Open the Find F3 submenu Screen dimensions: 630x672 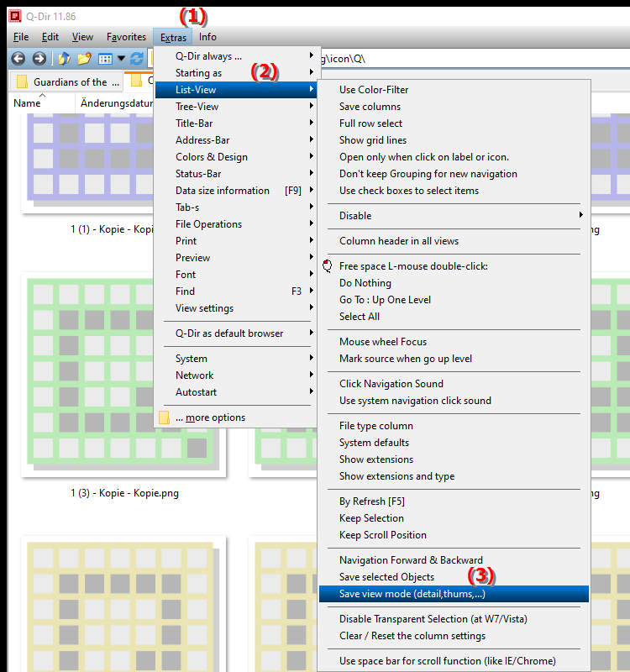tap(236, 291)
